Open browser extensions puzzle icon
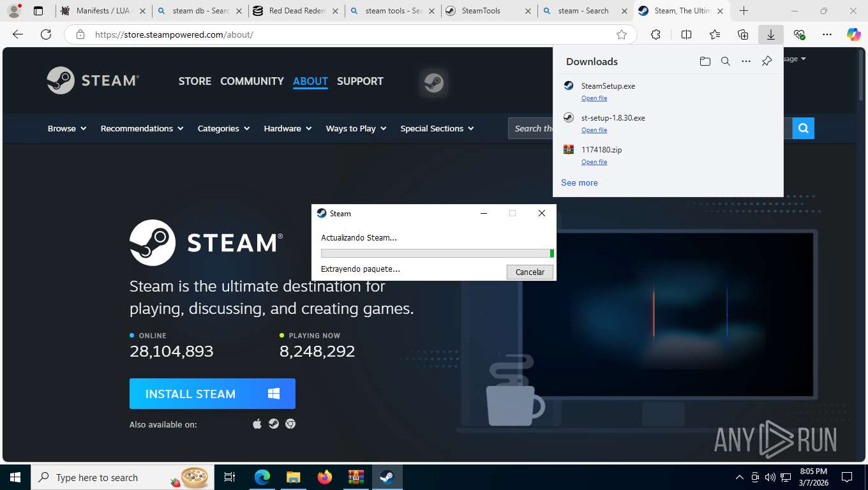This screenshot has width=868, height=490. point(655,34)
